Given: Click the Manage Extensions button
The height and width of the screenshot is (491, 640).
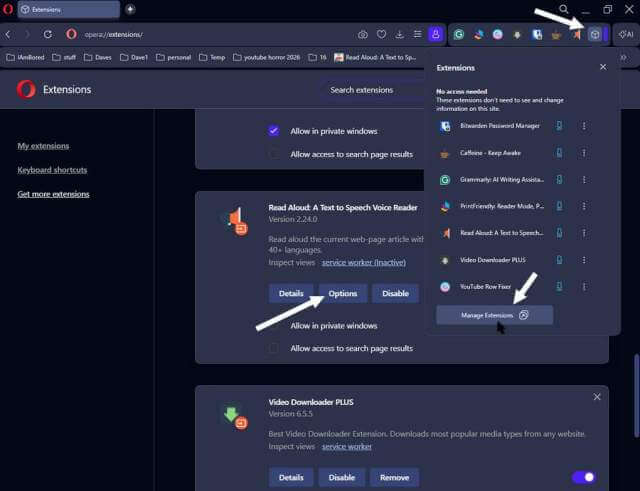Looking at the screenshot, I should [495, 315].
